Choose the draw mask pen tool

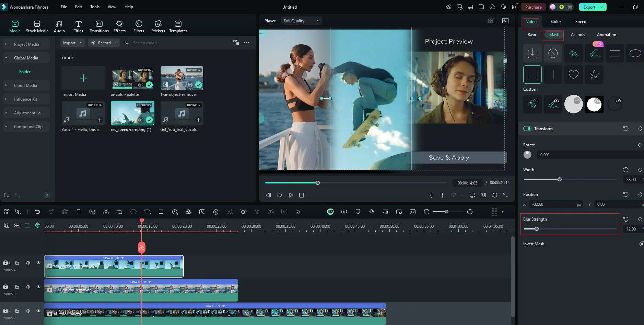[573, 53]
